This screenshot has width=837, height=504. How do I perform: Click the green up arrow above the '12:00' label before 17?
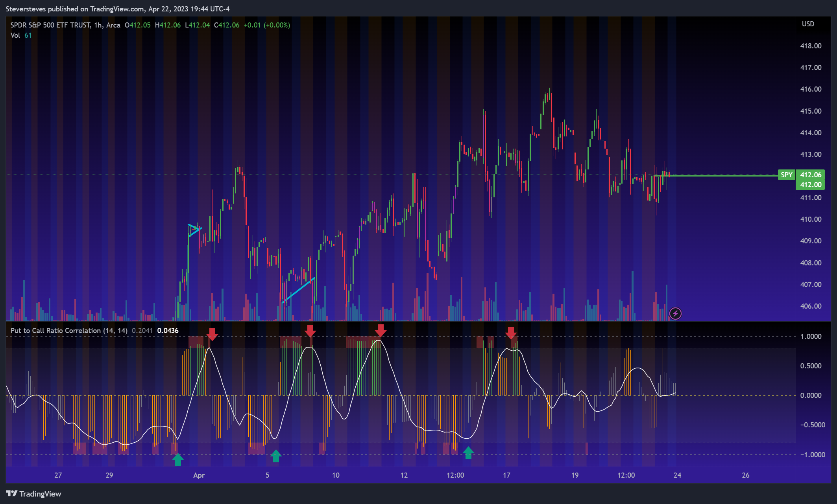point(468,453)
